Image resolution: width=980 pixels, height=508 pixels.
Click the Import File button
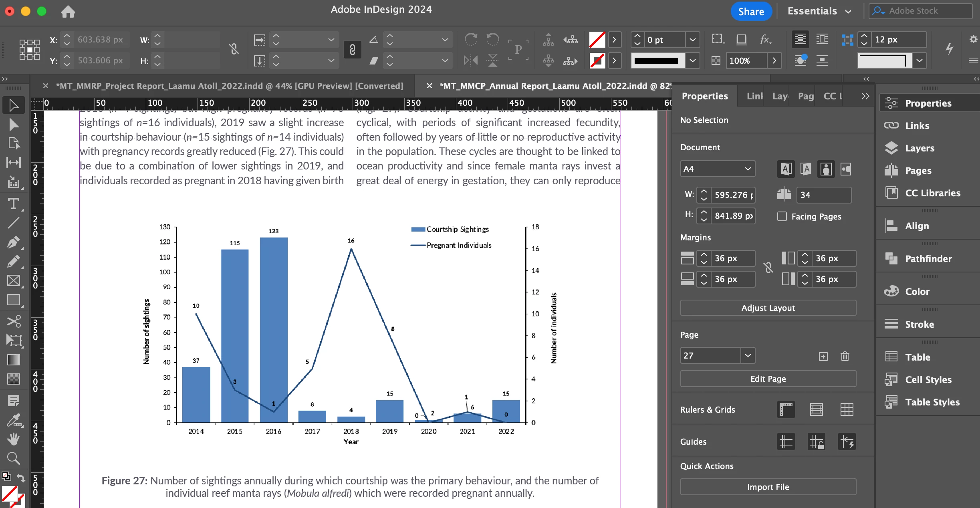pos(768,487)
